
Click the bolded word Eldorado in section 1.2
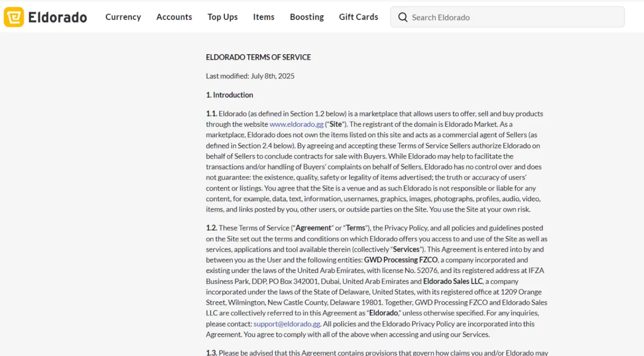click(x=383, y=313)
